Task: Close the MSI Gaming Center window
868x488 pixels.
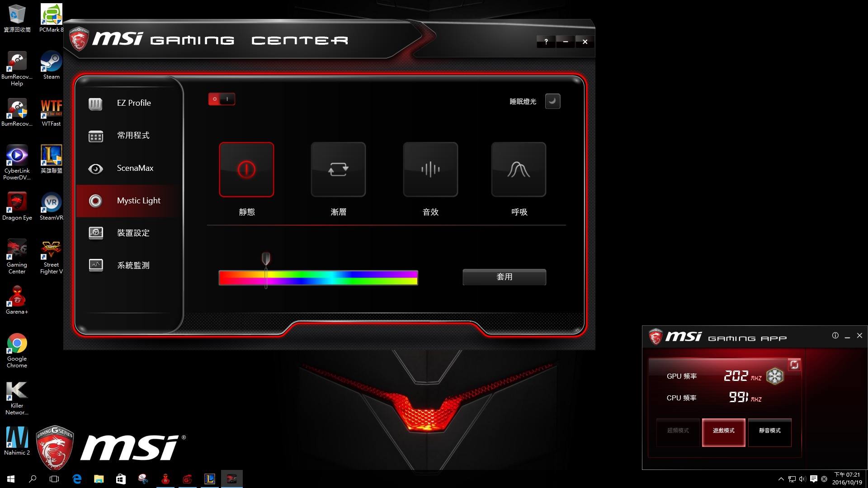Action: tap(585, 42)
